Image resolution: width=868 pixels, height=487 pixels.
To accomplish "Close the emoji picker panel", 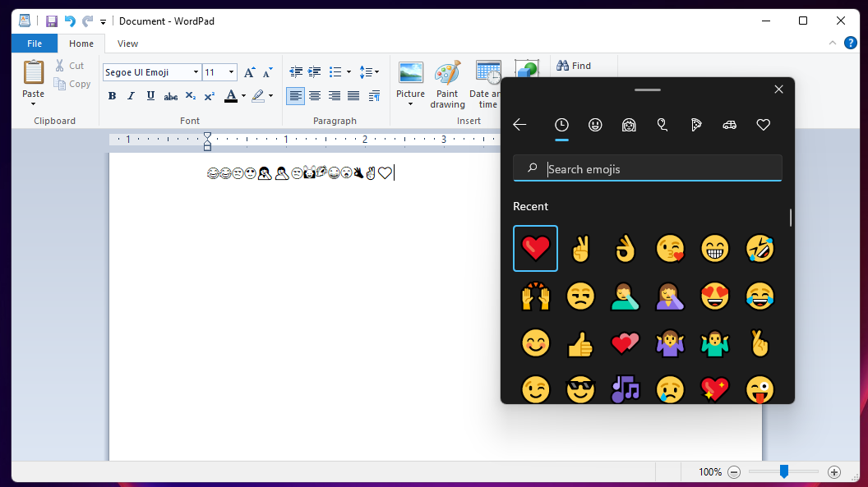I will click(x=779, y=89).
